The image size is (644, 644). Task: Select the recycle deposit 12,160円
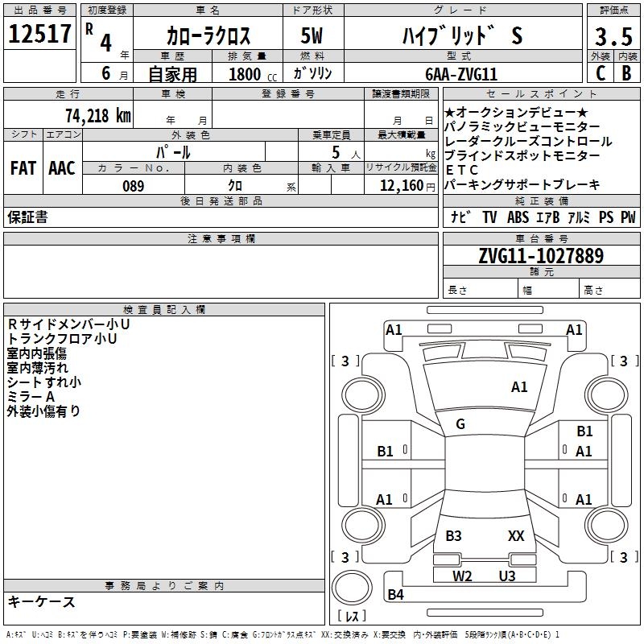(x=407, y=186)
